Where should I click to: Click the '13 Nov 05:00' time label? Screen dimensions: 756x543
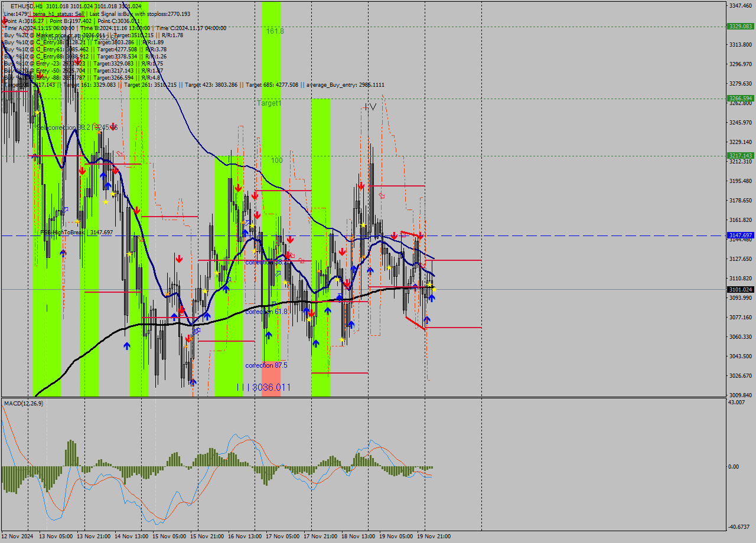(x=56, y=537)
